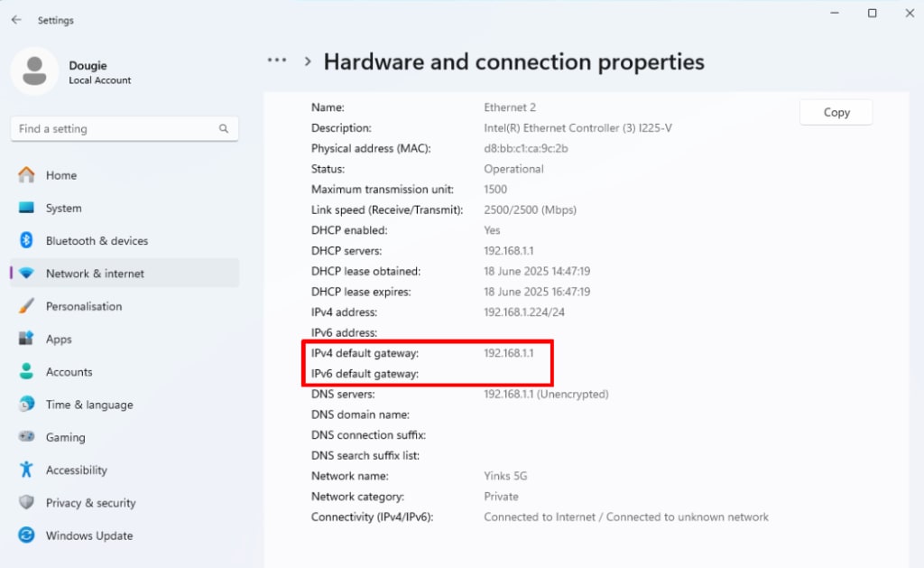Image resolution: width=924 pixels, height=568 pixels.
Task: Select the Gaming controller icon
Action: tap(26, 437)
